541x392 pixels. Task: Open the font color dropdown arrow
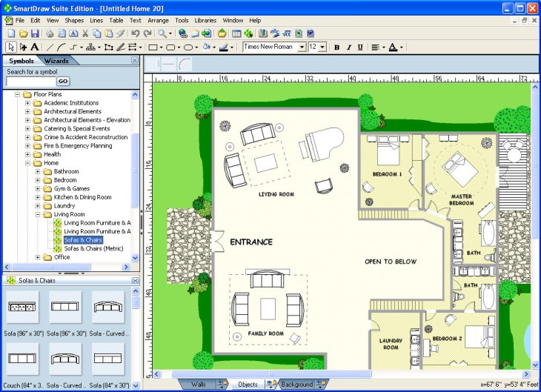[402, 47]
